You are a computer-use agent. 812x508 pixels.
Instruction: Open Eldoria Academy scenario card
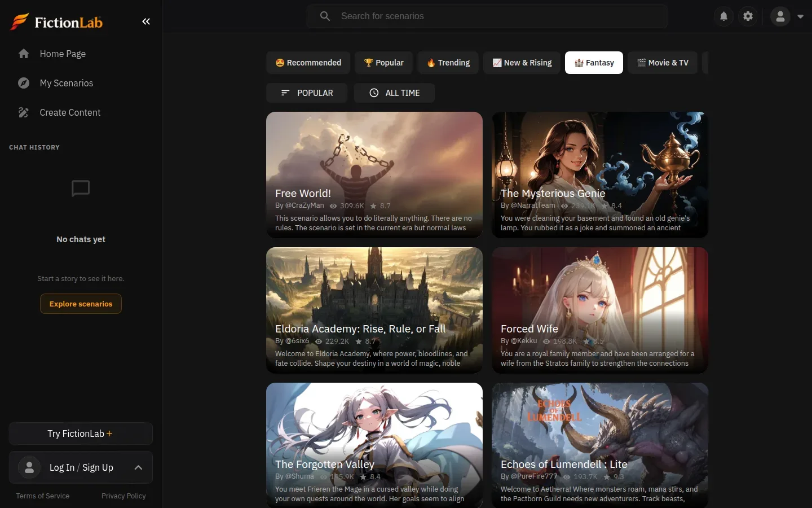pyautogui.click(x=374, y=310)
